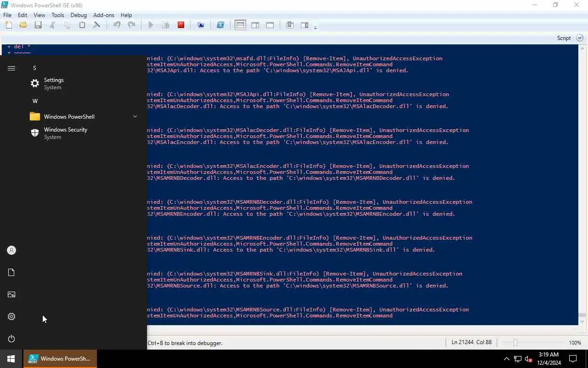Open the Add-ons menu
Image resolution: width=588 pixels, height=368 pixels.
point(104,15)
